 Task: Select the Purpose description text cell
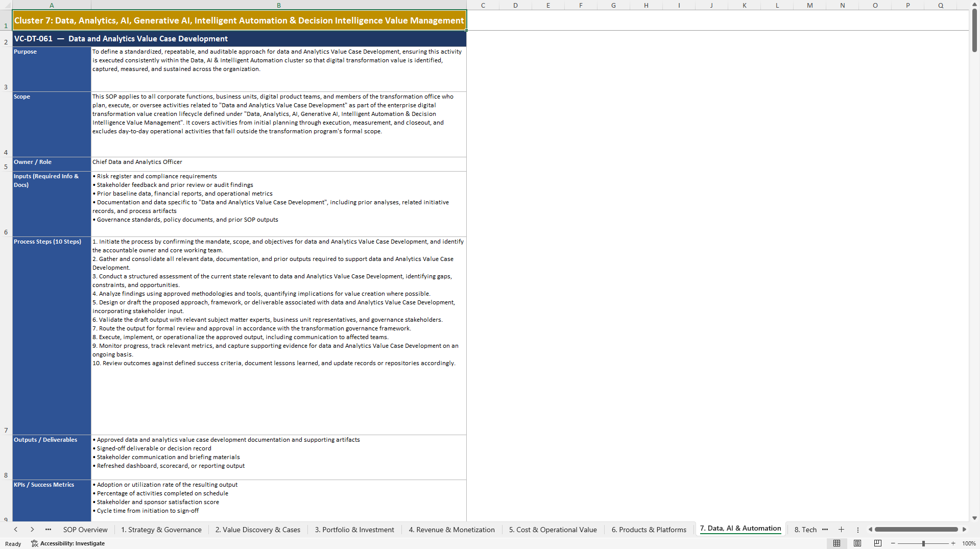(x=279, y=69)
